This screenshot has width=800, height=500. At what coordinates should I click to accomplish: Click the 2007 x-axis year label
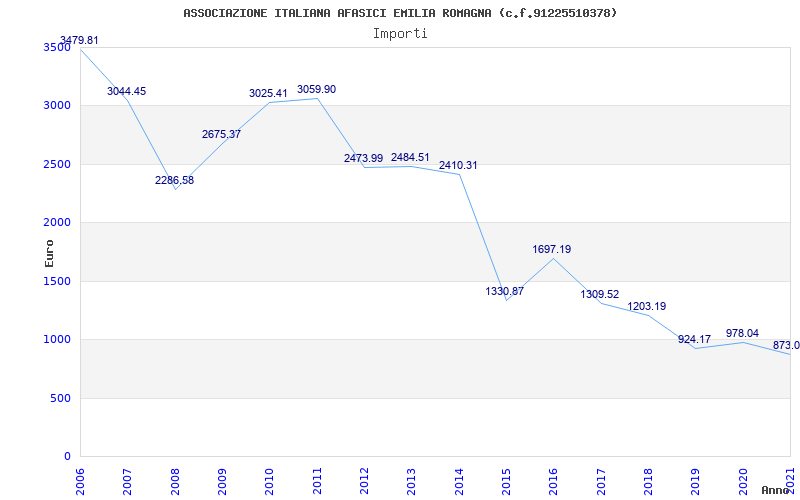(x=128, y=481)
